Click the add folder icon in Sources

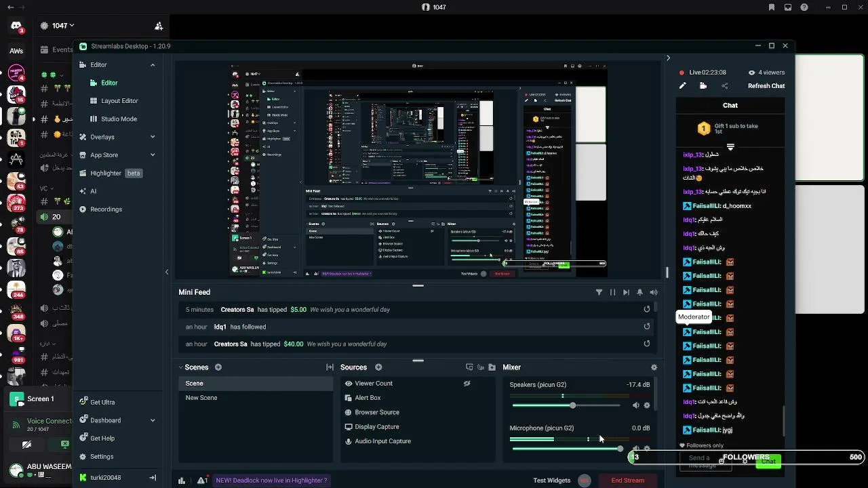492,367
